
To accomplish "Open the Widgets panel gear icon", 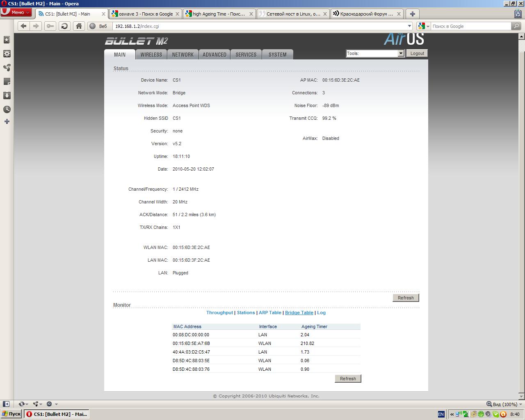I will click(7, 54).
